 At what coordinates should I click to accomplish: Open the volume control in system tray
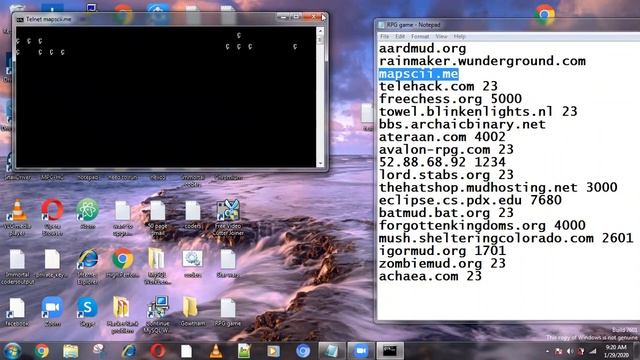(570, 351)
